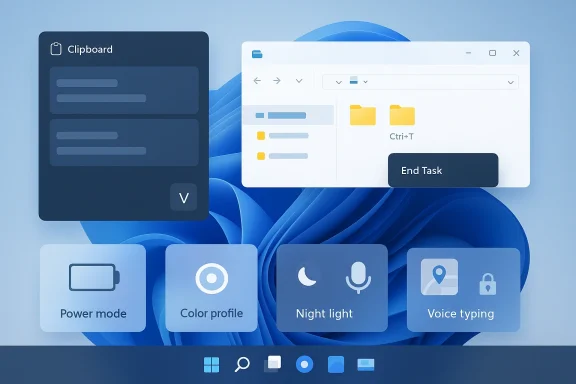This screenshot has width=576, height=384.
Task: Open the blue circle app on taskbar
Action: point(305,365)
